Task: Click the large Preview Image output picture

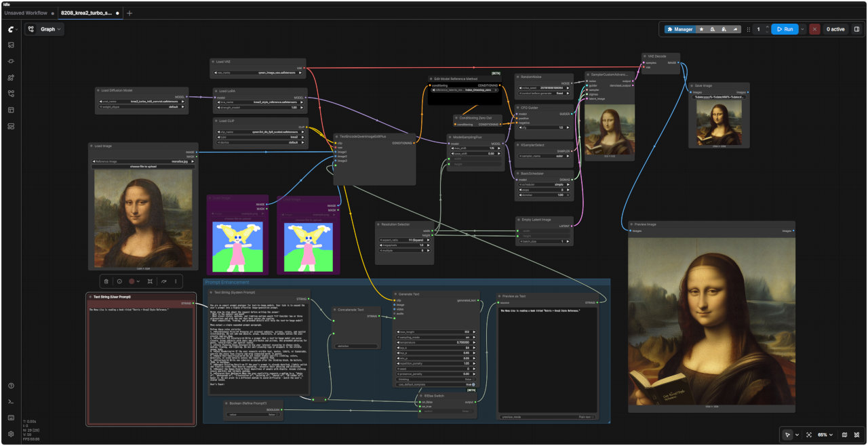Action: [x=711, y=320]
